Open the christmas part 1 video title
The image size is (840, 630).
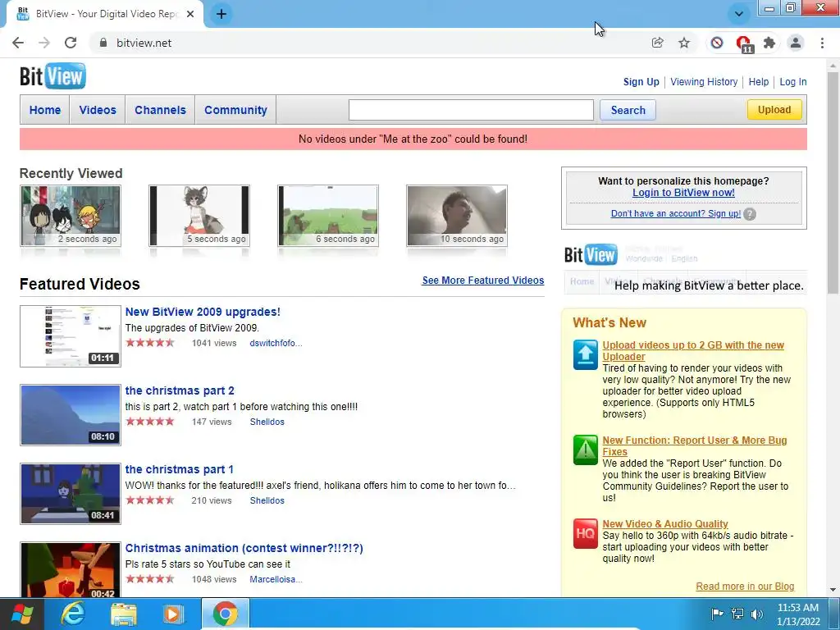coord(179,469)
